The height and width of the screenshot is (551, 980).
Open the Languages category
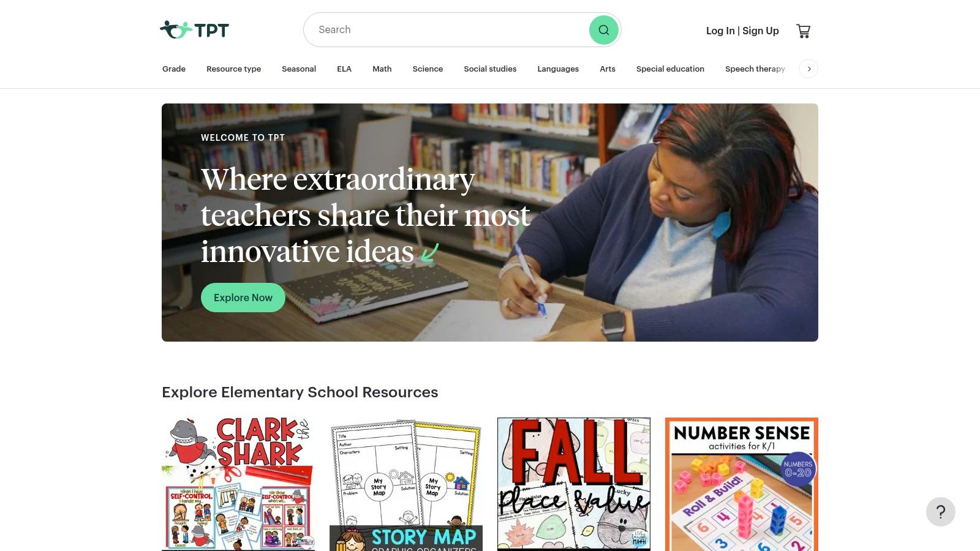coord(558,69)
